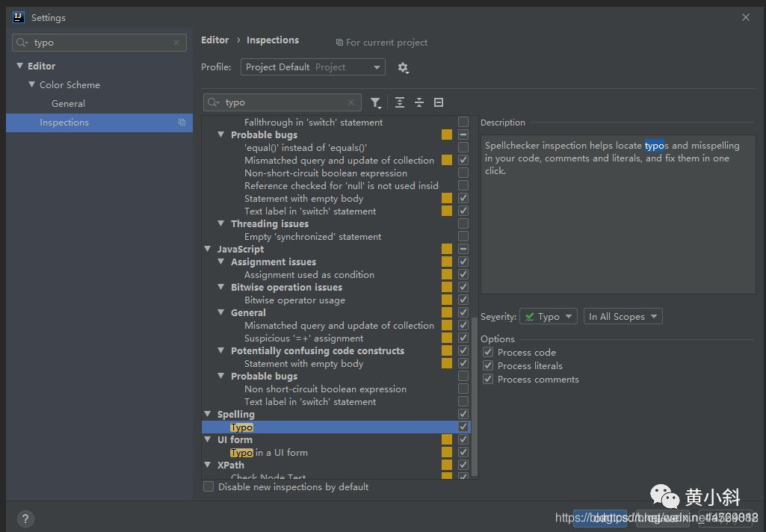Click the Expand All inspections icon
Screen dimensions: 766x532
[x=400, y=102]
